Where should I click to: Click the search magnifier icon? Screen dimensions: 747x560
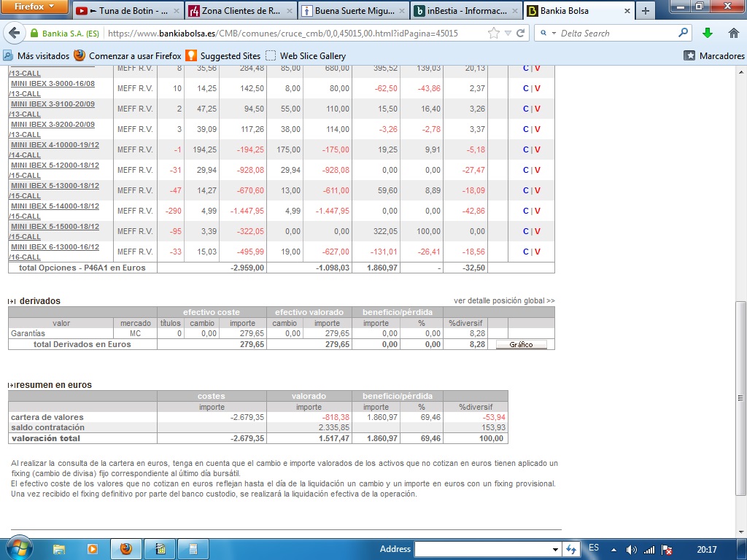[683, 34]
